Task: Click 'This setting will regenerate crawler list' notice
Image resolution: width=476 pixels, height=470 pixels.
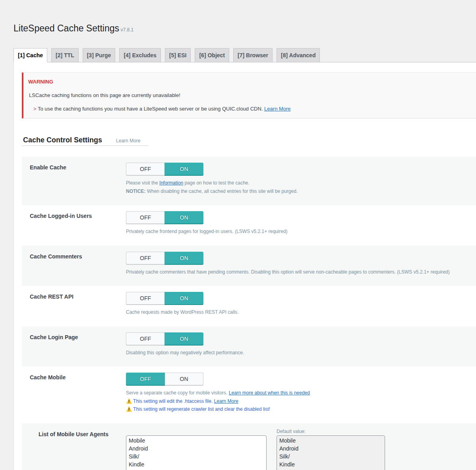Action: coord(201,409)
